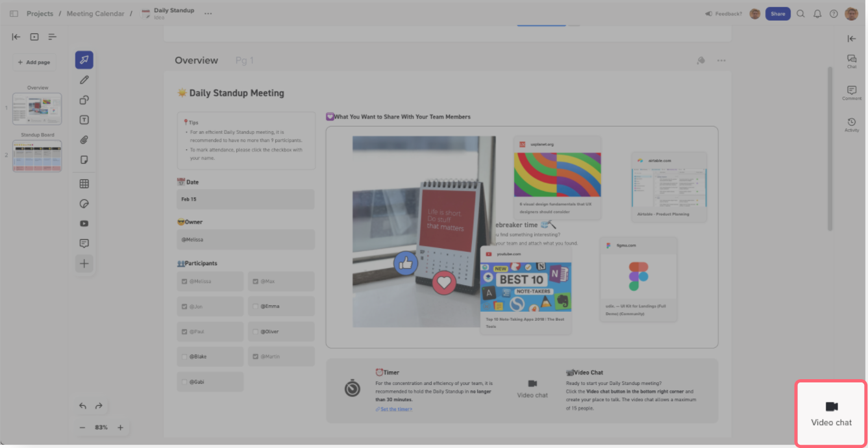Image resolution: width=868 pixels, height=448 pixels.
Task: Insert a table using the grid icon
Action: point(84,184)
